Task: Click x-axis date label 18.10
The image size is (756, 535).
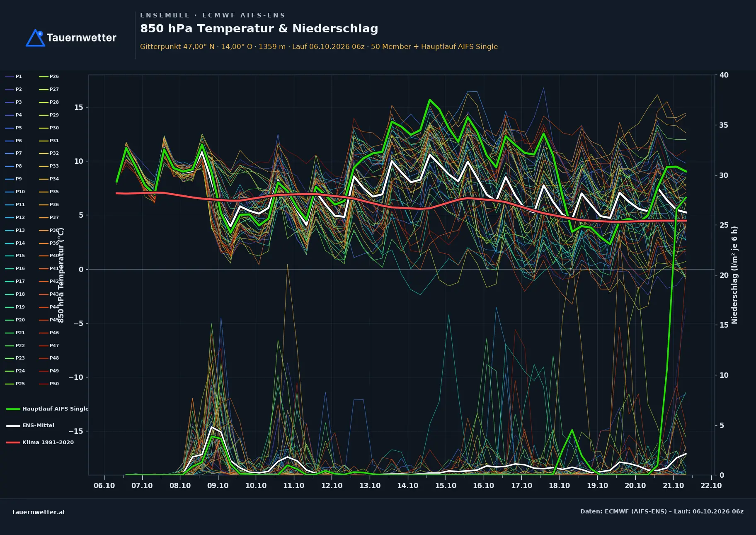Action: pos(560,486)
